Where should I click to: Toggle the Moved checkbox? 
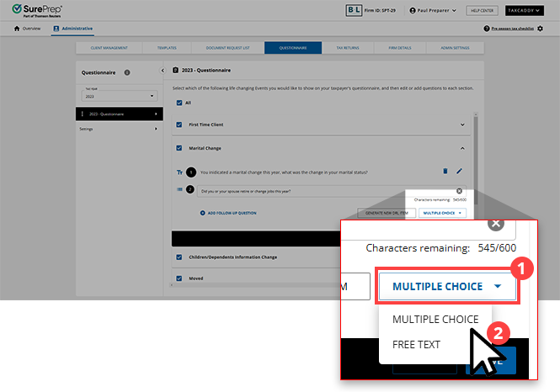pyautogui.click(x=179, y=278)
